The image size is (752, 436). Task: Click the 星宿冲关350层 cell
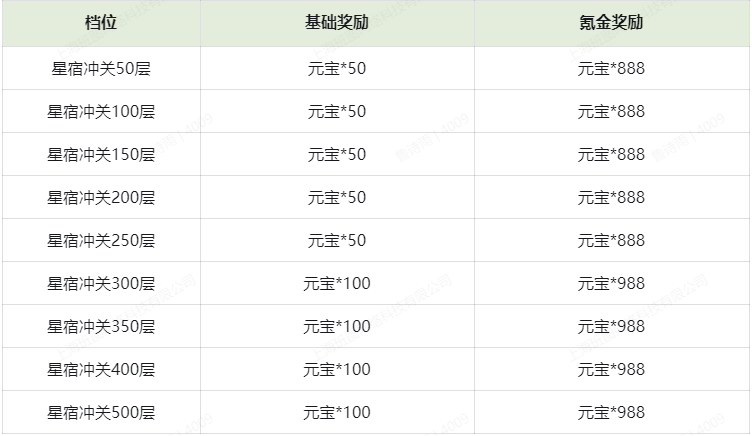(101, 327)
